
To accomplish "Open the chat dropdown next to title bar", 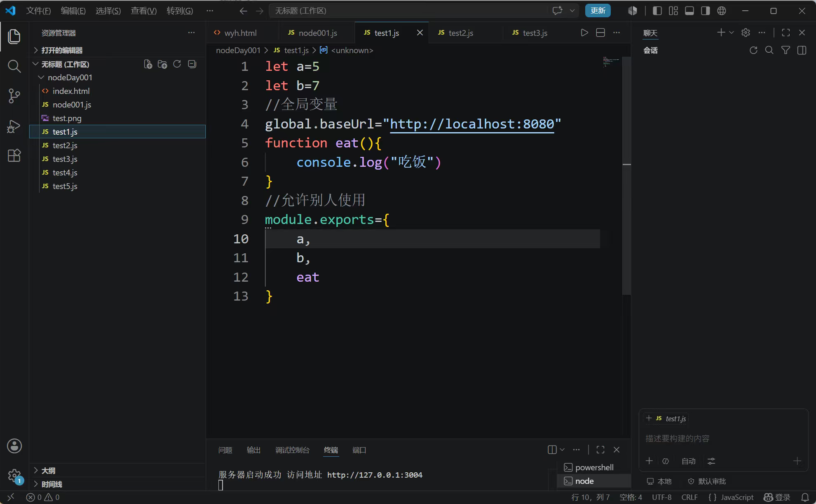I will (x=572, y=11).
